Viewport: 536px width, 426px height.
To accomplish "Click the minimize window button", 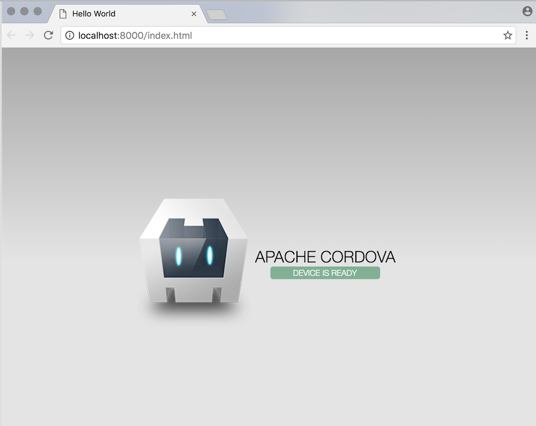I will 24,11.
